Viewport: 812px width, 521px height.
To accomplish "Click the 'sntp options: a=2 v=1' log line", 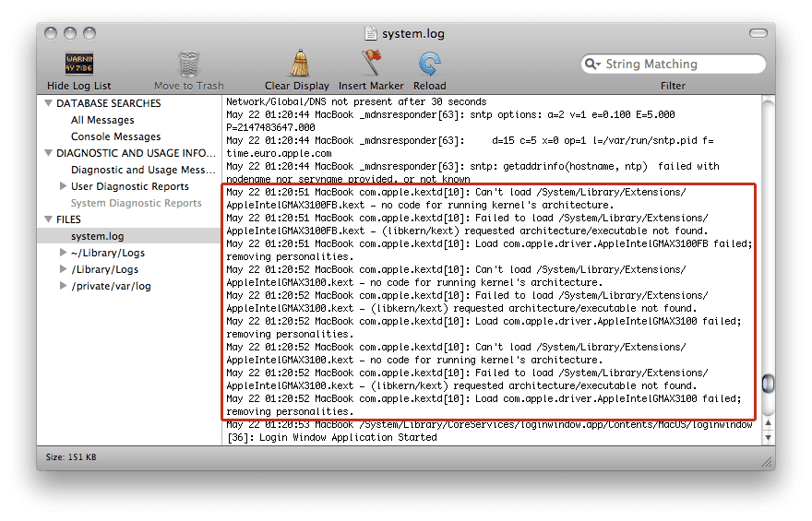I will point(450,114).
